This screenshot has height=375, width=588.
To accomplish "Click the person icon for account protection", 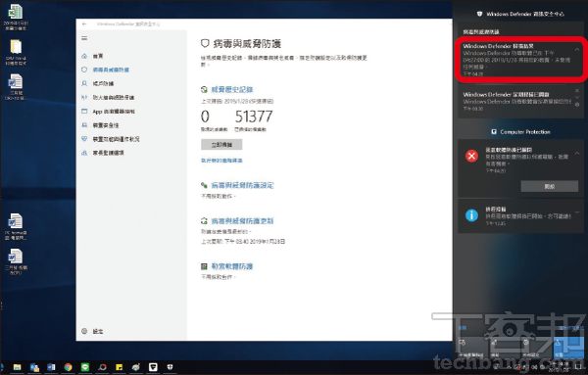I will (84, 83).
